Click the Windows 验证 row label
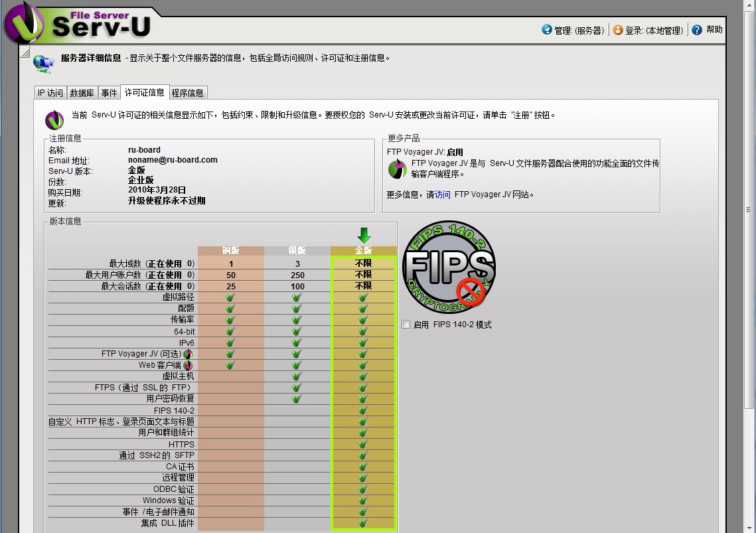This screenshot has width=756, height=533. point(169,500)
